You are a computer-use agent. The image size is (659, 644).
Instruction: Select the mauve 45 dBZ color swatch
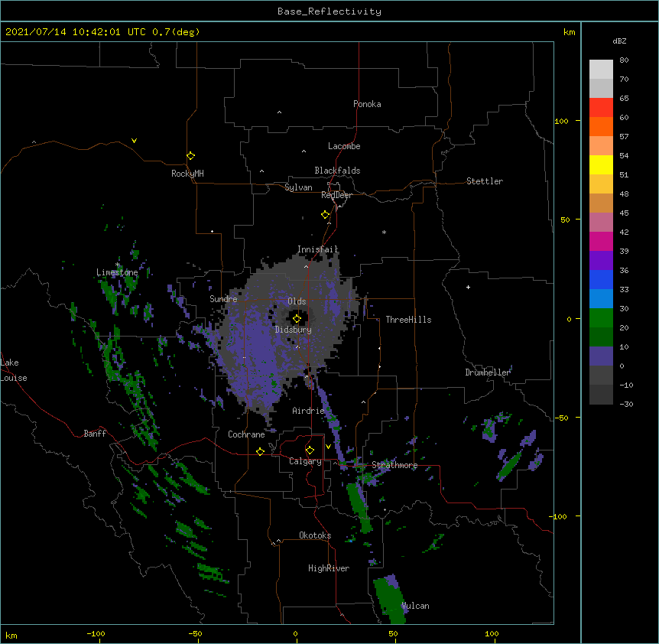pos(601,222)
